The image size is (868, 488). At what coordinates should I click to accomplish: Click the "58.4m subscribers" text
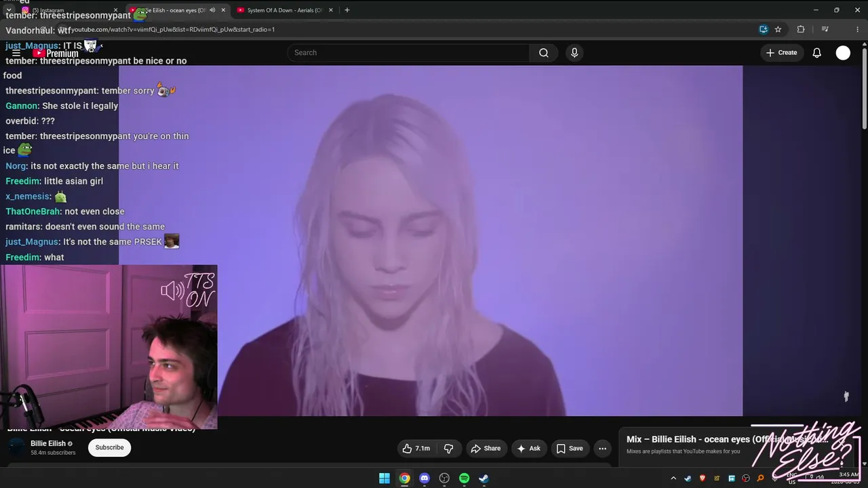(53, 453)
